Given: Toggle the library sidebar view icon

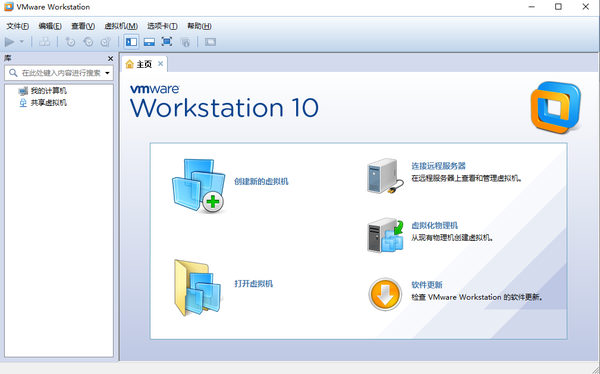Looking at the screenshot, I should point(131,42).
